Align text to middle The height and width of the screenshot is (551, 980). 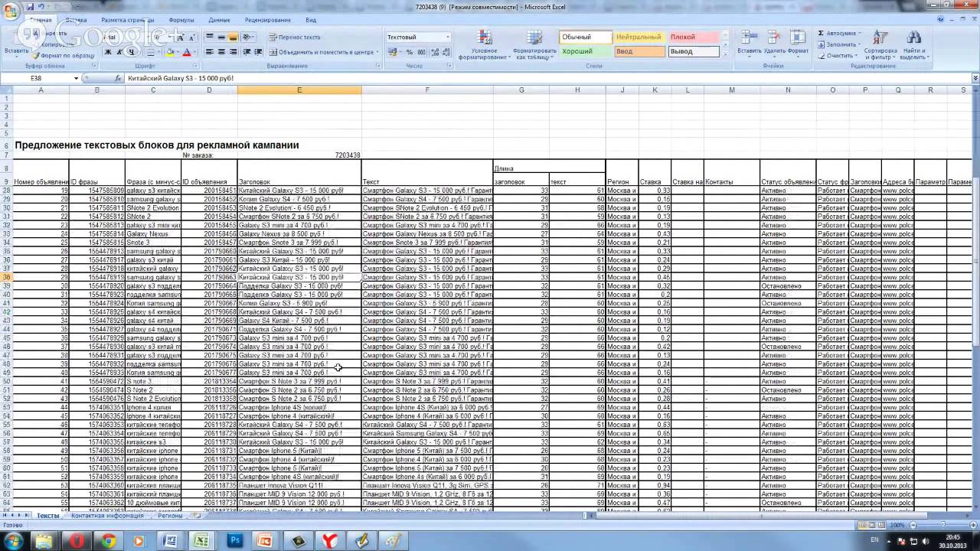222,37
